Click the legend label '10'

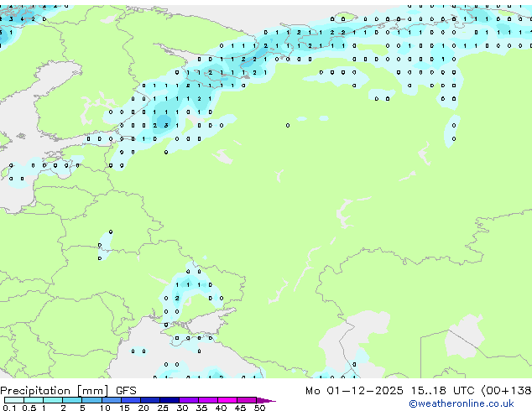[x=105, y=408]
